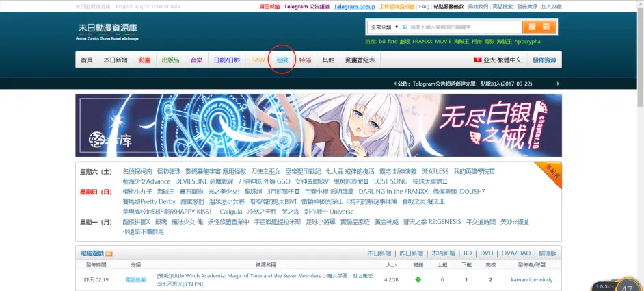Viewport: 644px width, 291px height.
Task: Filter list by OVA/OAD
Action: pyautogui.click(x=516, y=253)
